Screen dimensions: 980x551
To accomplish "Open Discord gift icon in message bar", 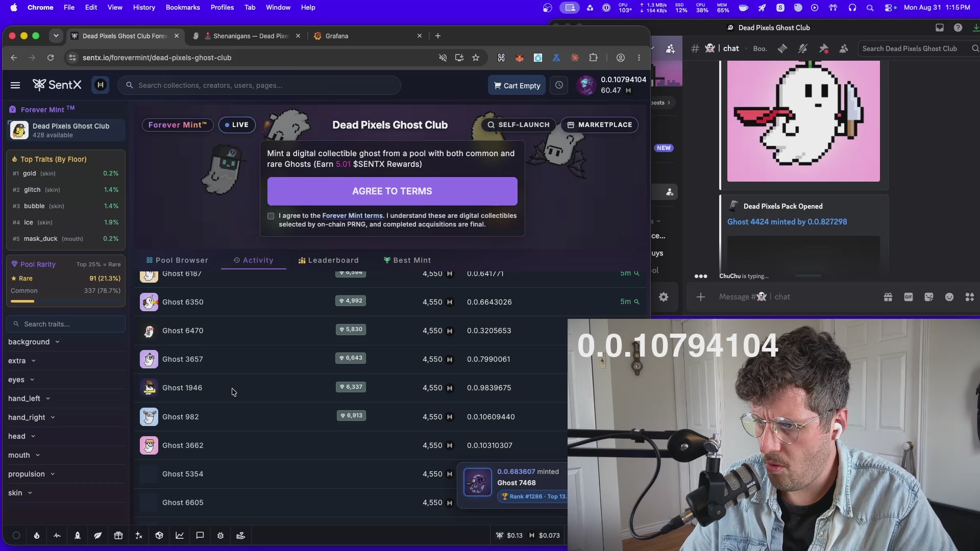I will click(888, 297).
